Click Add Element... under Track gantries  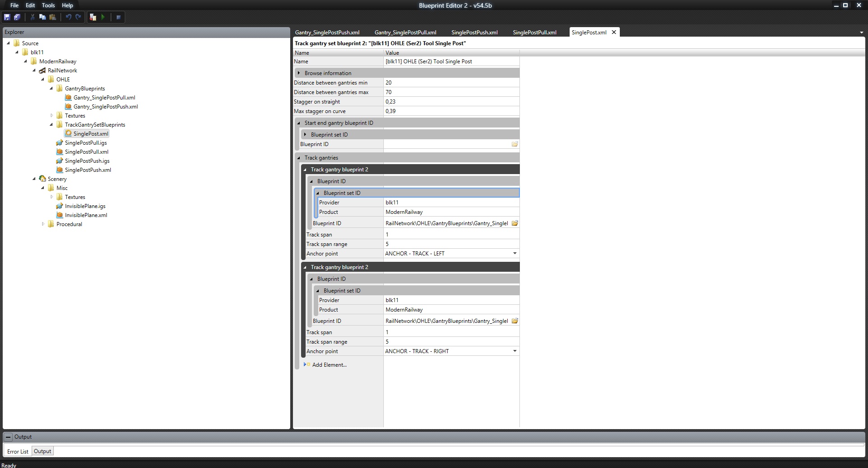[x=329, y=365]
